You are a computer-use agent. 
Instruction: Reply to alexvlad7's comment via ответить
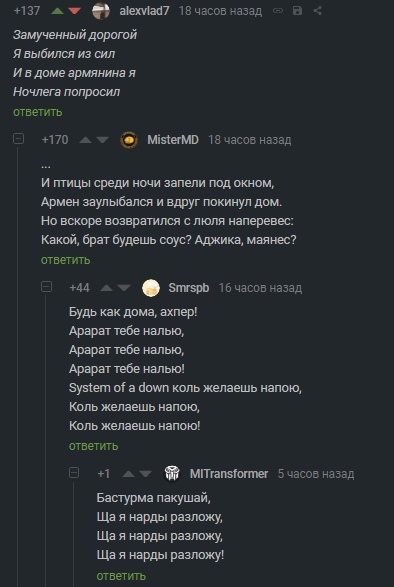38,112
